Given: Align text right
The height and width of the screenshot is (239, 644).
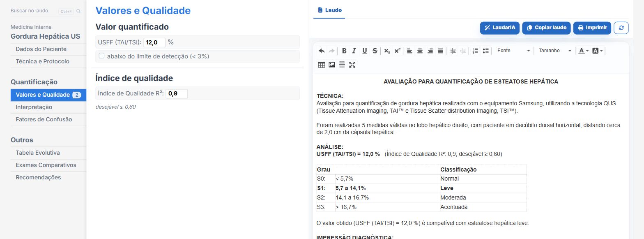Looking at the screenshot, I should point(430,51).
